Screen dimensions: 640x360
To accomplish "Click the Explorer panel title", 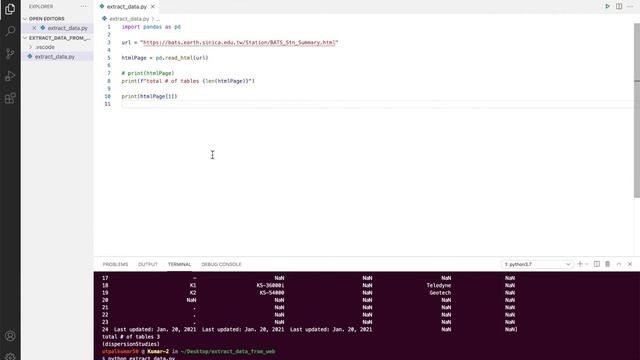I will [x=41, y=7].
